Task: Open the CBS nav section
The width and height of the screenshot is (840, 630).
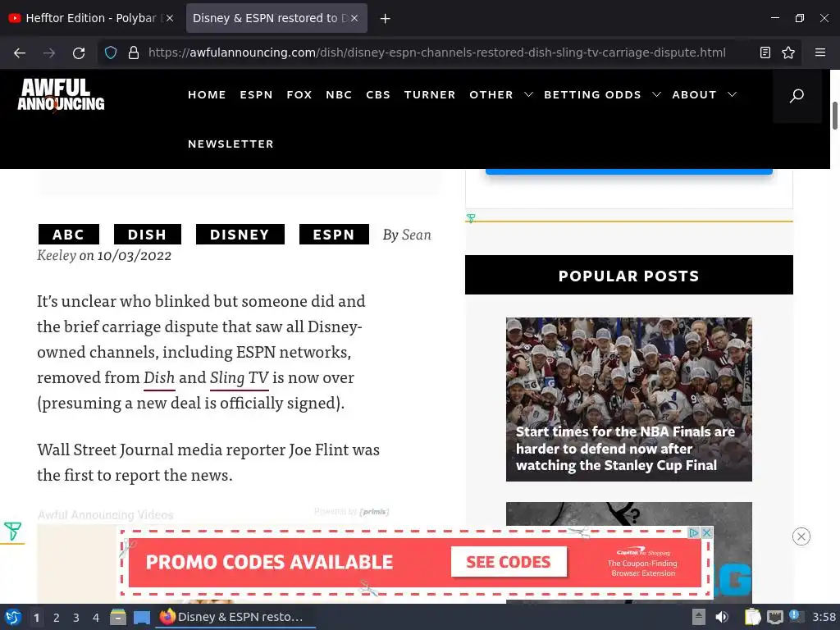Action: (x=378, y=95)
